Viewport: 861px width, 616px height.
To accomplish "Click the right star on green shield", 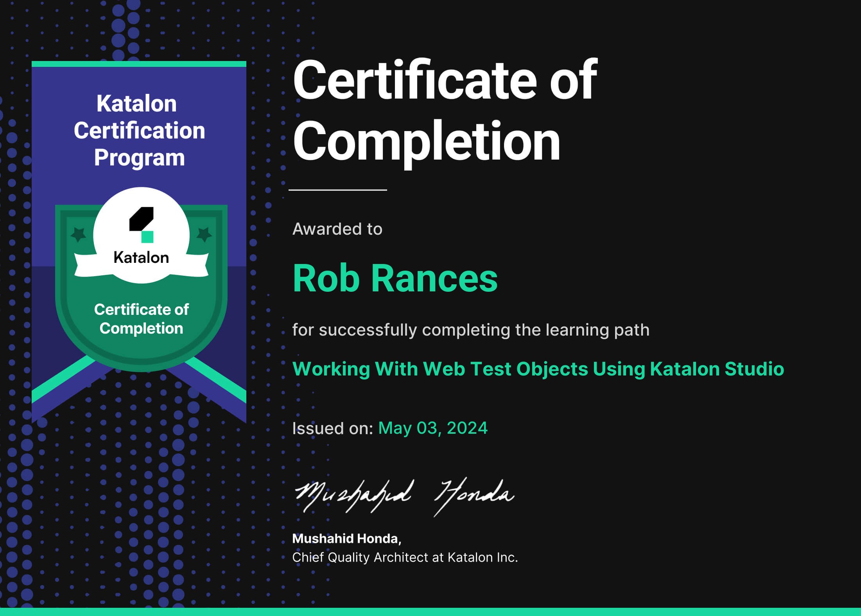I will point(204,235).
